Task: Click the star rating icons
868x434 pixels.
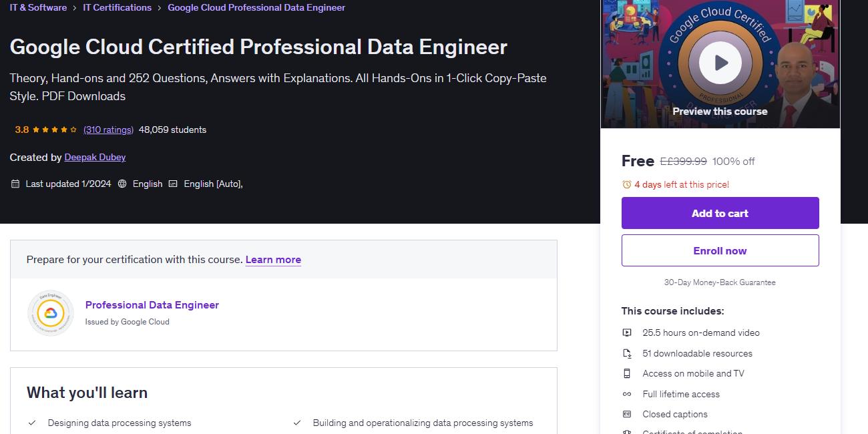Action: click(x=55, y=130)
